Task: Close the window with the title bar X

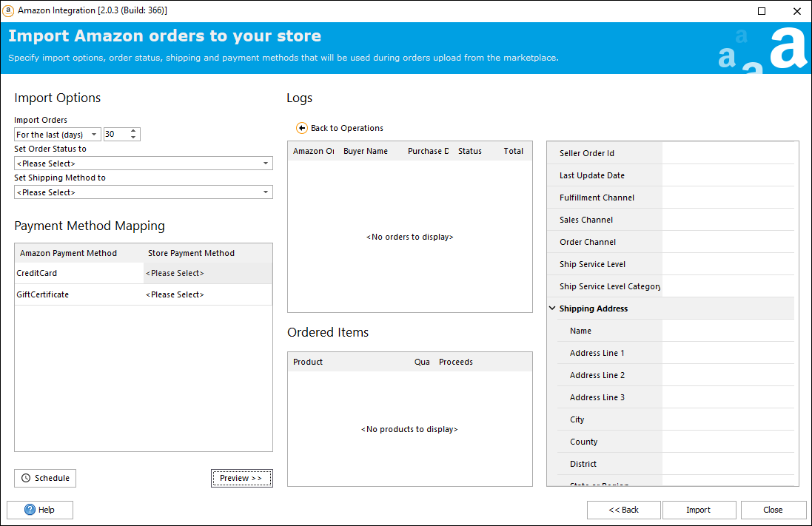Action: [797, 11]
